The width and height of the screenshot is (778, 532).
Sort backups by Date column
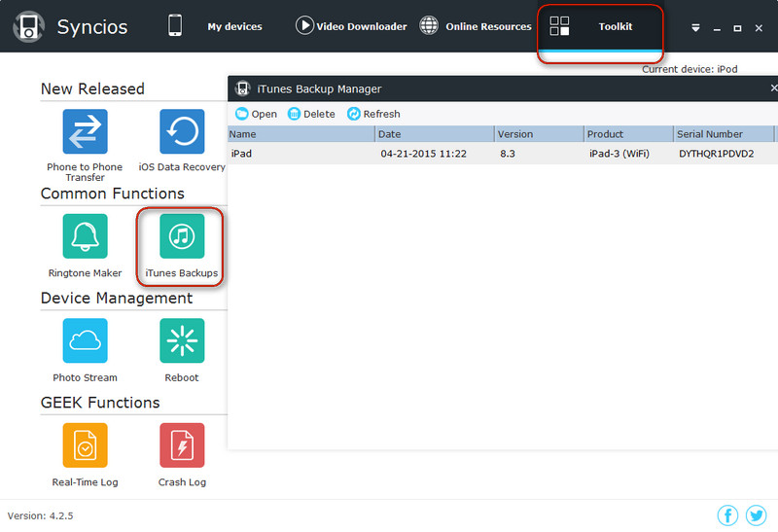435,134
